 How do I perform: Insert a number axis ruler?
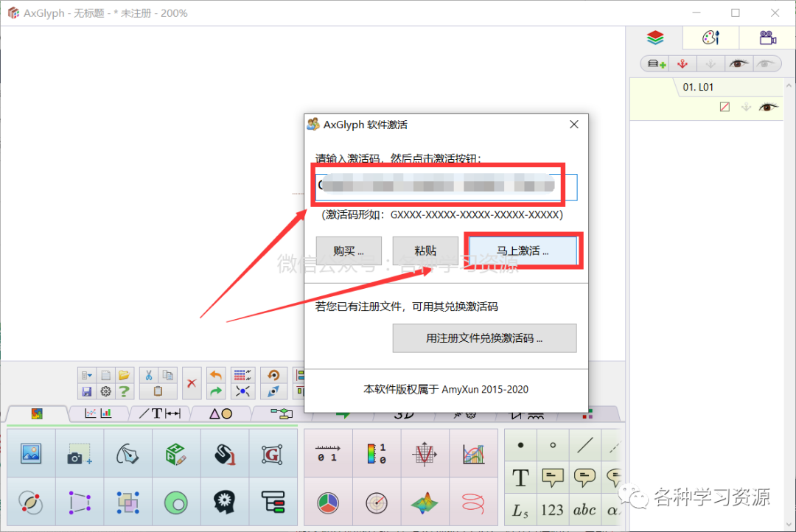pyautogui.click(x=328, y=453)
